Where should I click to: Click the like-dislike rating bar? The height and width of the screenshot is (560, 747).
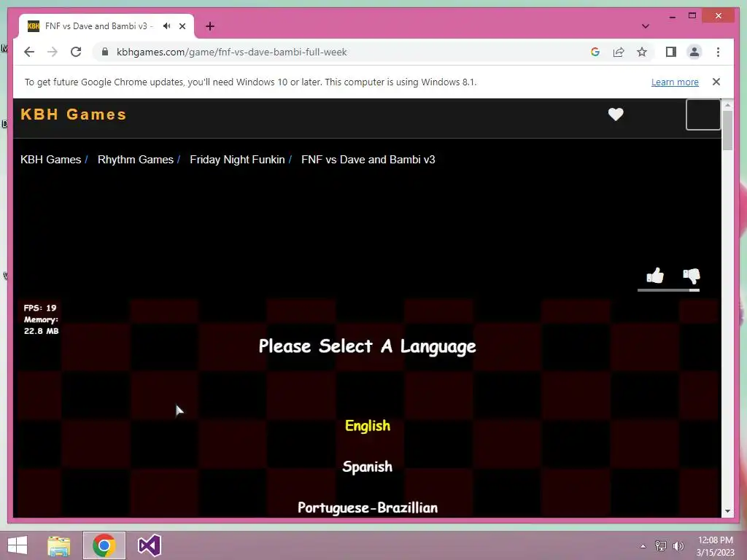[x=668, y=290]
